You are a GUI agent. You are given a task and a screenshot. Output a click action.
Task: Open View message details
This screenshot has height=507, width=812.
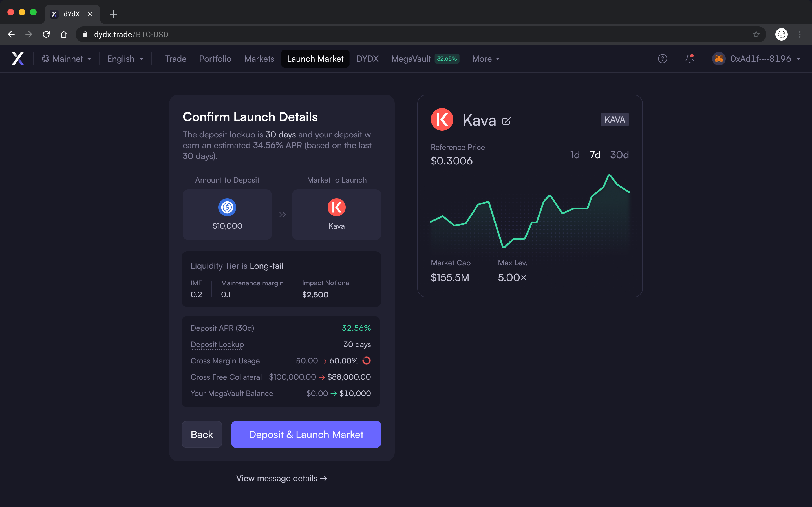(281, 478)
